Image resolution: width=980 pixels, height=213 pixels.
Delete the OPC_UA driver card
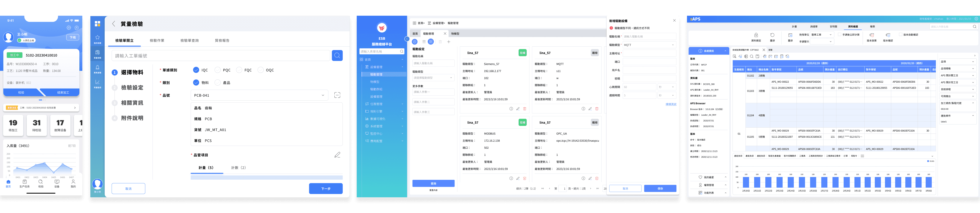click(x=597, y=178)
